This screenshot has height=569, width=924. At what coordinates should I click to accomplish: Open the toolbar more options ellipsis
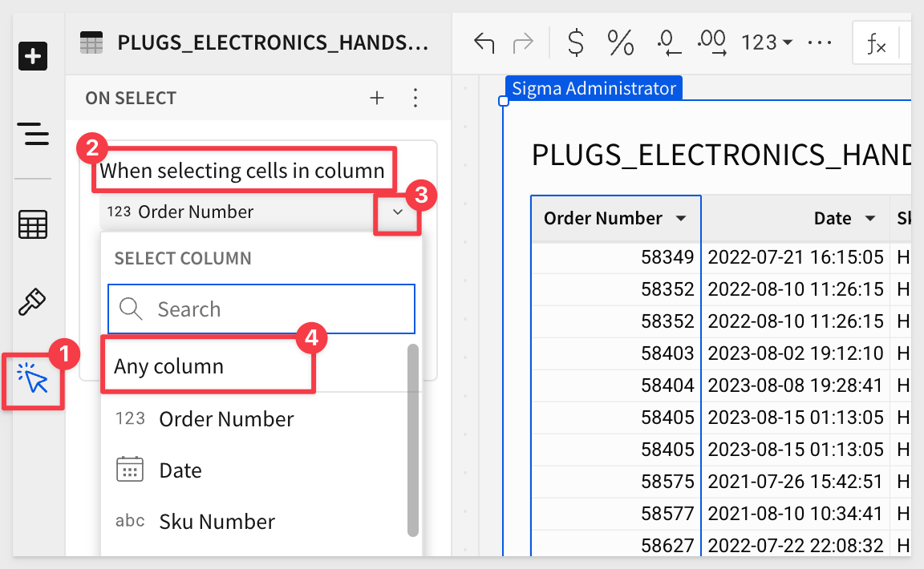pos(819,42)
